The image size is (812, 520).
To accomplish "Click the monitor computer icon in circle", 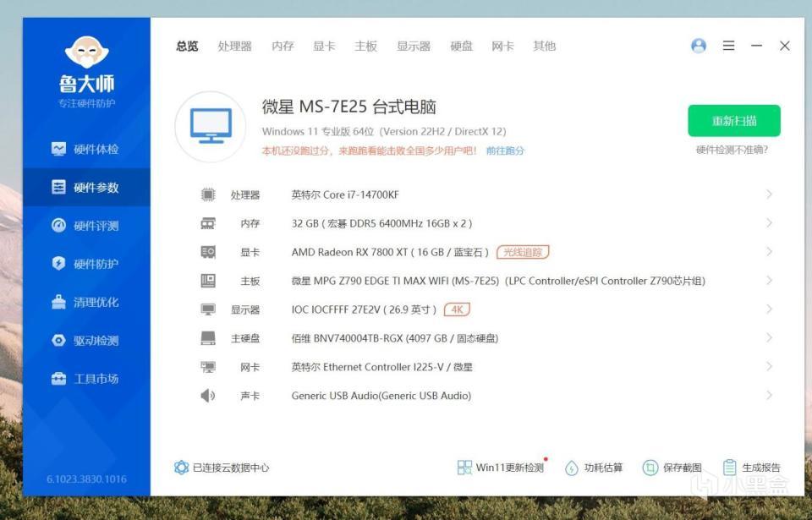I will [x=211, y=126].
